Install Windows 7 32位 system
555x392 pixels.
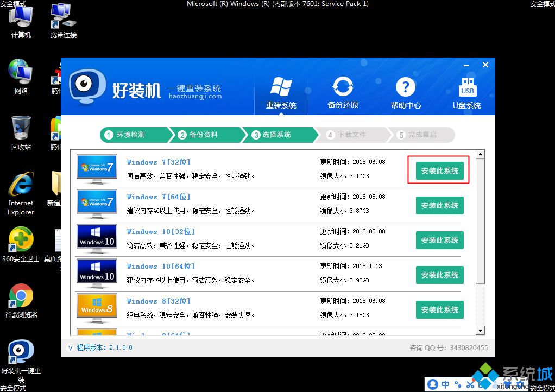point(440,170)
